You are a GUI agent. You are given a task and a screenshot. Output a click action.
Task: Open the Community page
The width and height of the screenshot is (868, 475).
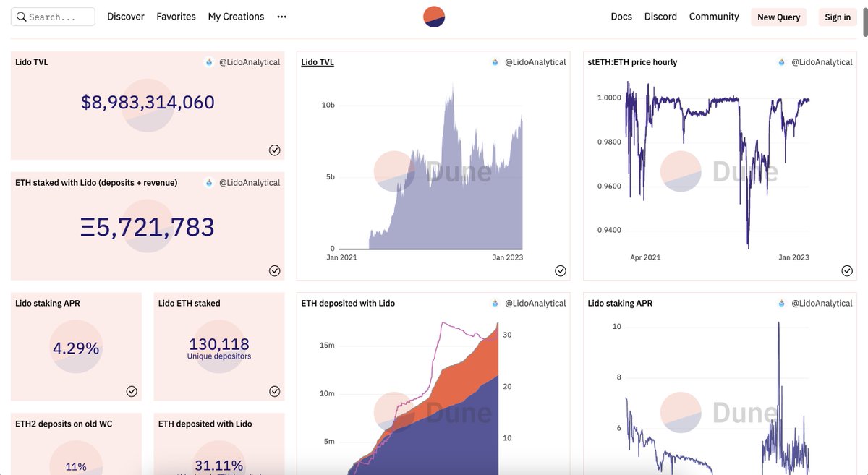(714, 17)
